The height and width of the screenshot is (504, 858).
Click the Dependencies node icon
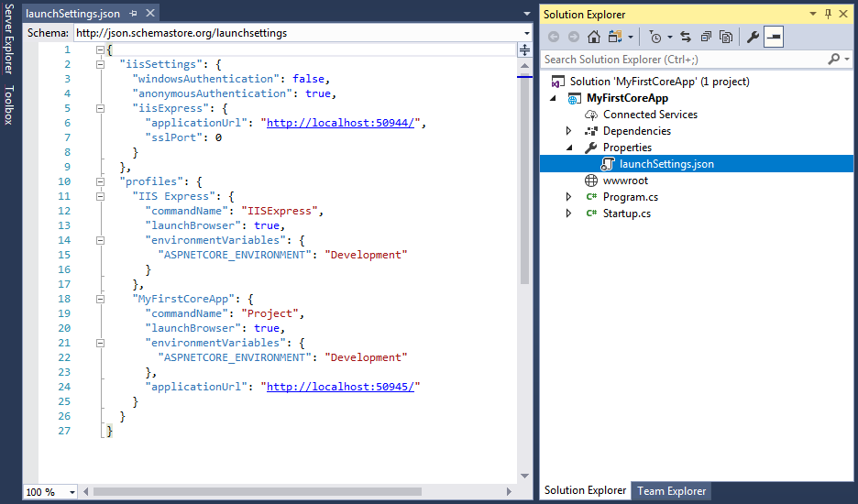tap(591, 131)
